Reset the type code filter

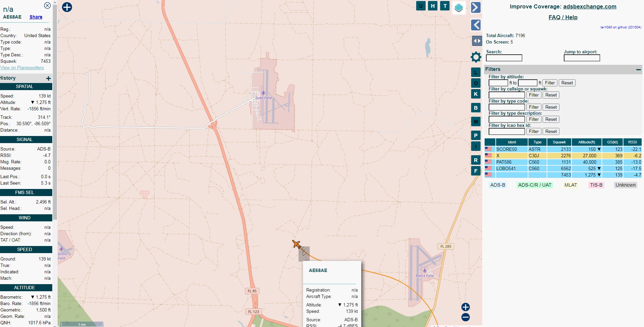[x=551, y=107]
